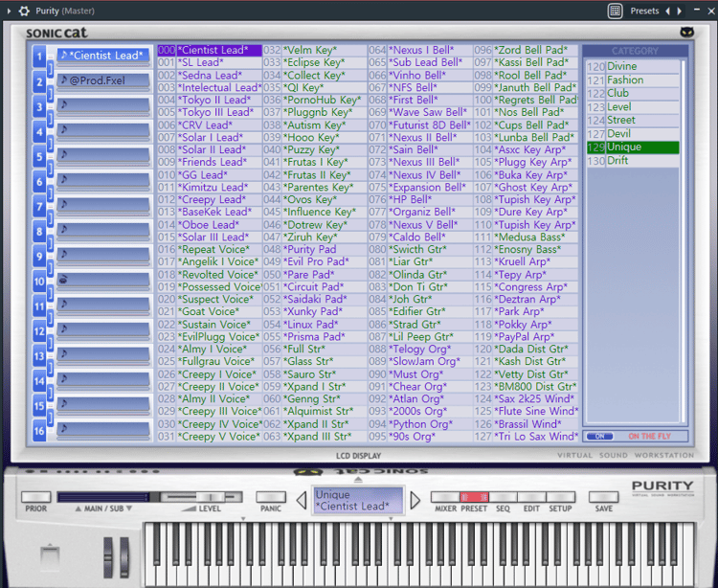Switch to the PRESET page
The width and height of the screenshot is (718, 588).
(x=474, y=497)
